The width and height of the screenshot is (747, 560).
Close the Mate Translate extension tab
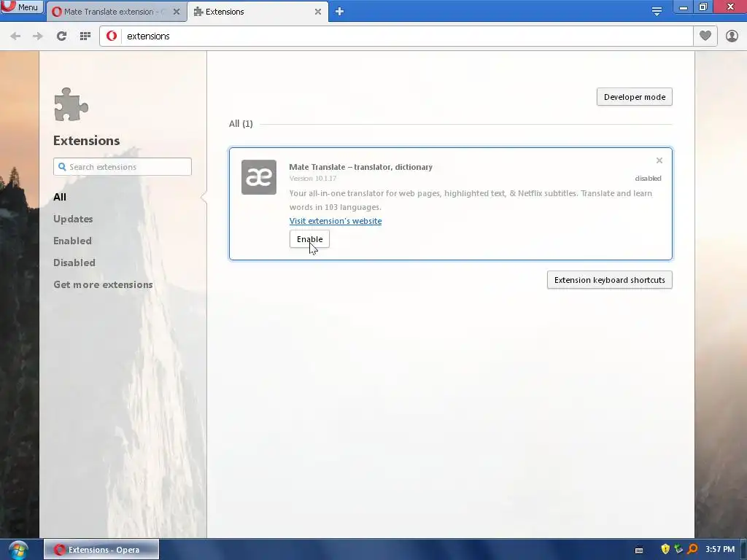point(177,12)
